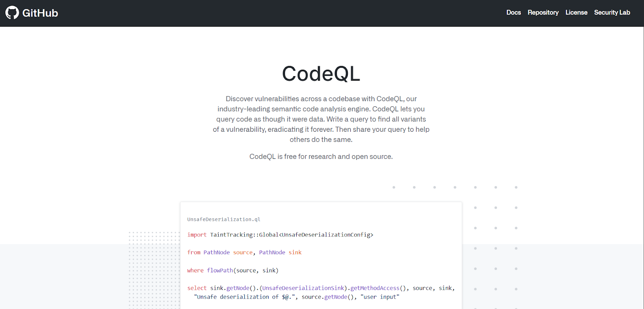Click the 'select sink.getNode()' code line
Image resolution: width=644 pixels, height=309 pixels.
pos(321,288)
